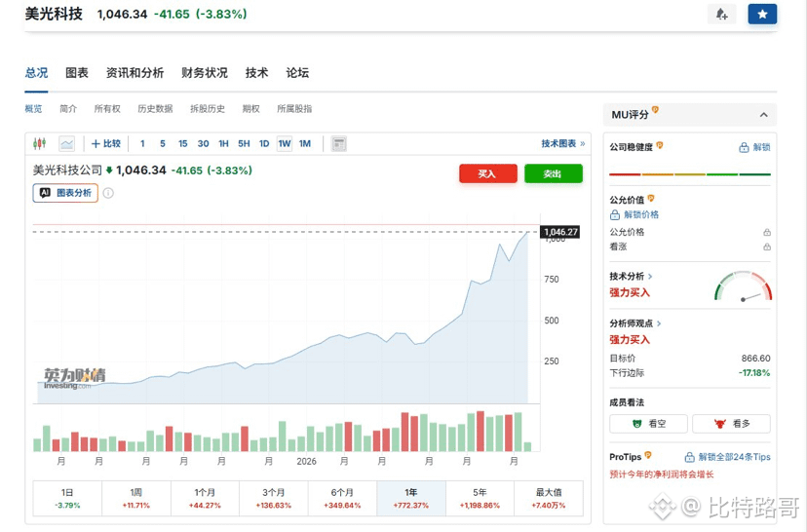Viewport: 807px width, 532px height.
Task: Set chart interval to 30 minutes
Action: click(204, 143)
